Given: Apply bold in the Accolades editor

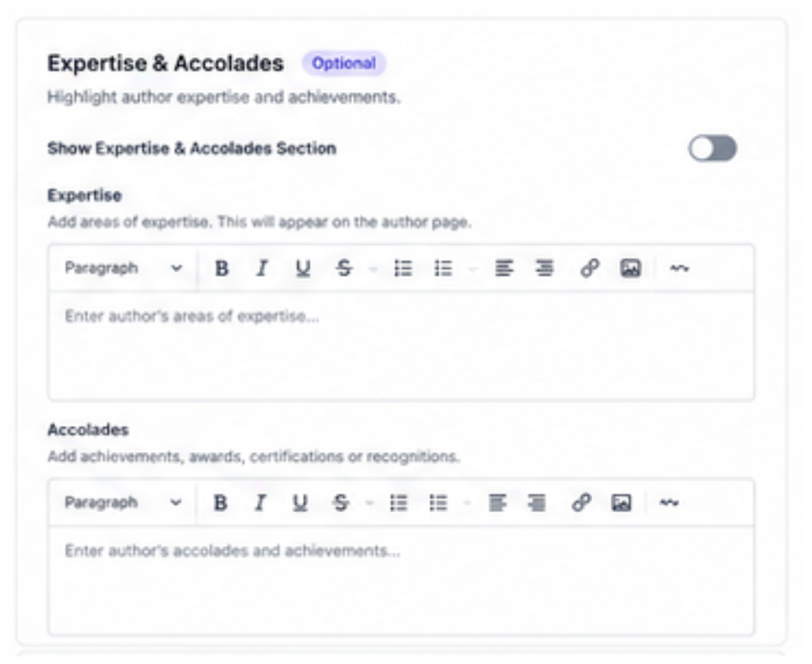Looking at the screenshot, I should [220, 502].
